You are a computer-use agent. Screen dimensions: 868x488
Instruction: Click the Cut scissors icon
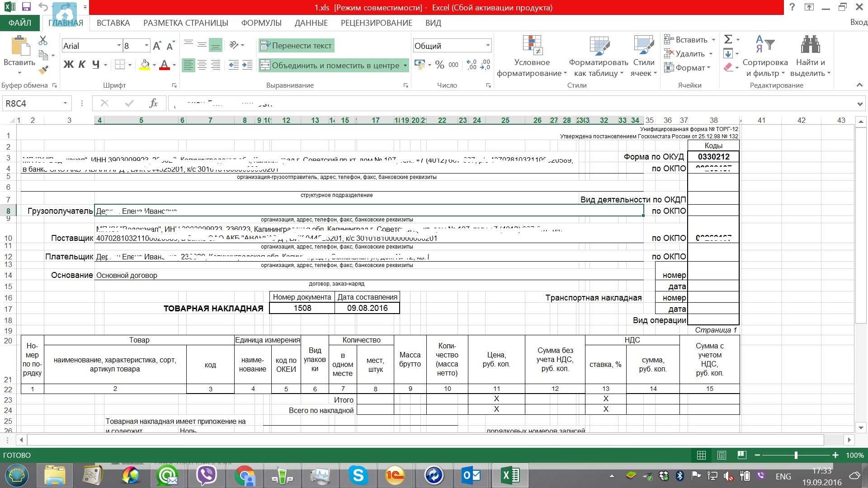point(43,41)
